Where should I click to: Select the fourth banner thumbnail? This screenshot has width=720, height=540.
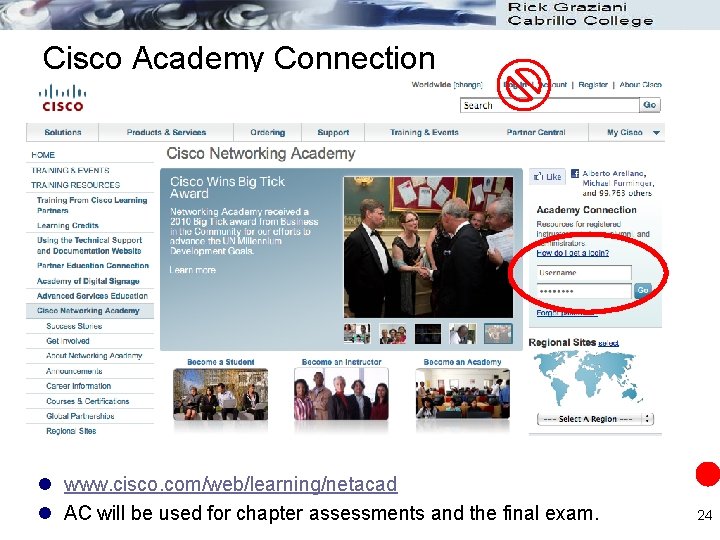click(462, 334)
